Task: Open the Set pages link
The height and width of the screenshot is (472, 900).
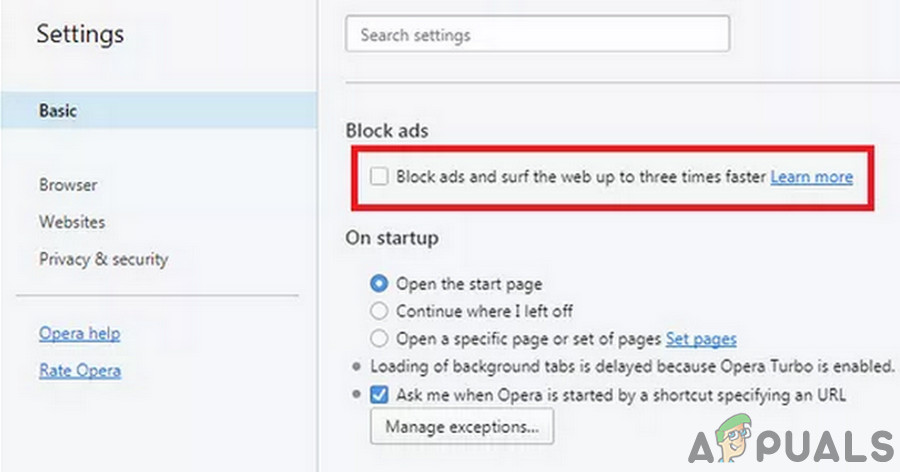Action: [701, 339]
